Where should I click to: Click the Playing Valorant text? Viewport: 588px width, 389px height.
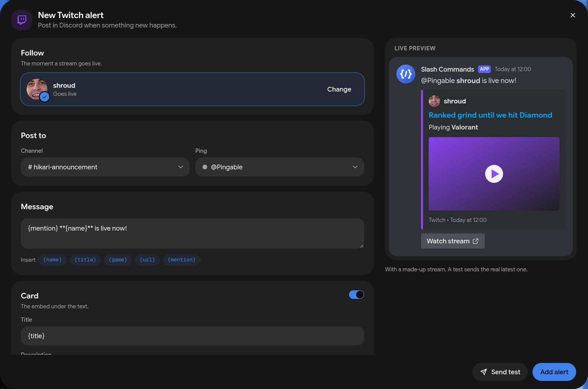pyautogui.click(x=453, y=127)
